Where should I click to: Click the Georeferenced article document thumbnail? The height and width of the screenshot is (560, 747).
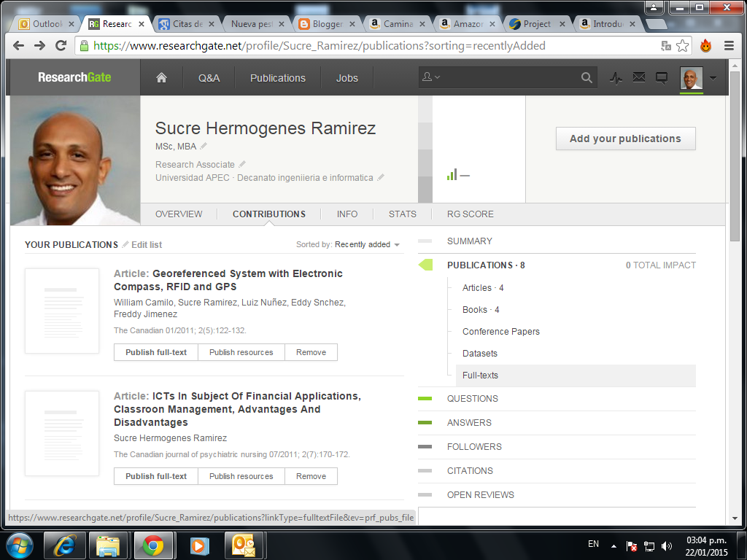[x=62, y=311]
